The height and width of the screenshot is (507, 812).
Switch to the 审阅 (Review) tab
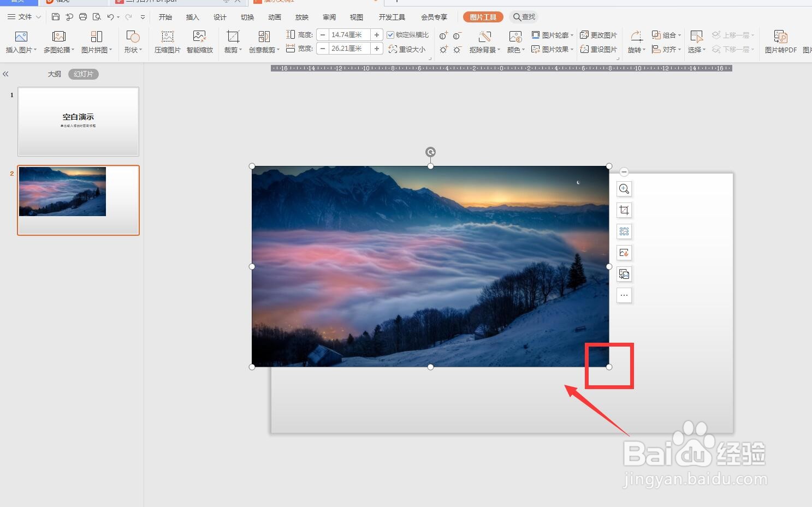pos(329,17)
